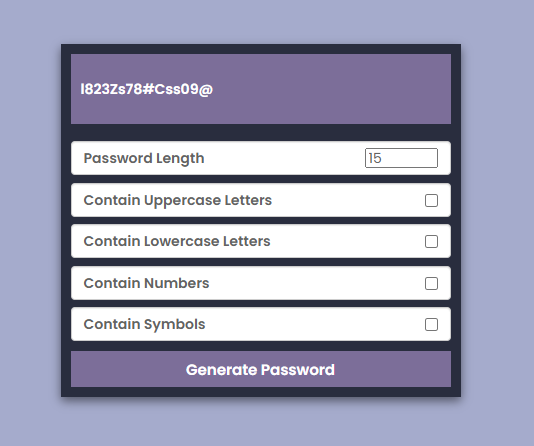Click the generated password text I823Zs78#Css09@

pos(146,89)
